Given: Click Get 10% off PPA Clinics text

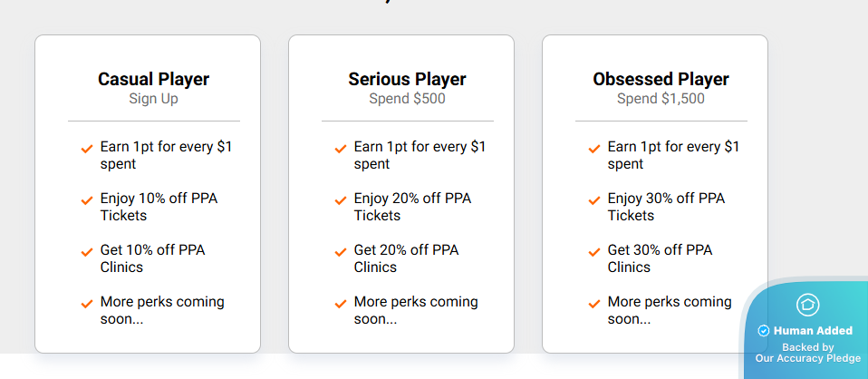Looking at the screenshot, I should pyautogui.click(x=152, y=258).
